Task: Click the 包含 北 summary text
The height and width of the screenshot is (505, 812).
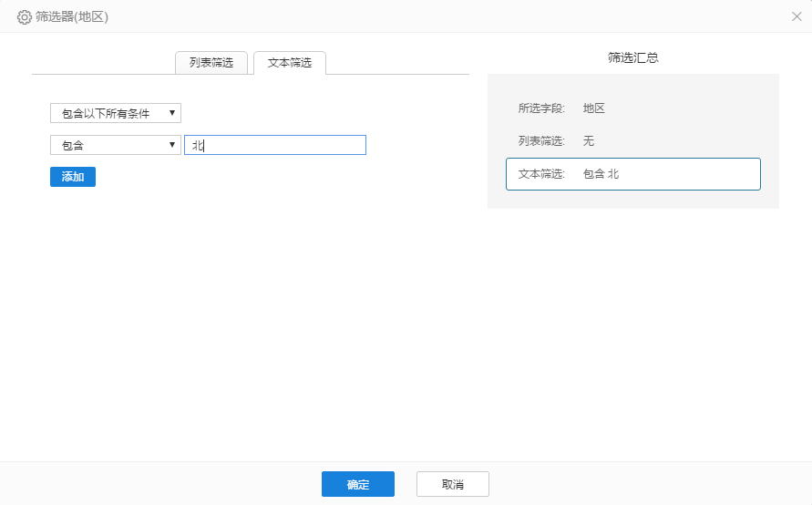Action: coord(601,174)
